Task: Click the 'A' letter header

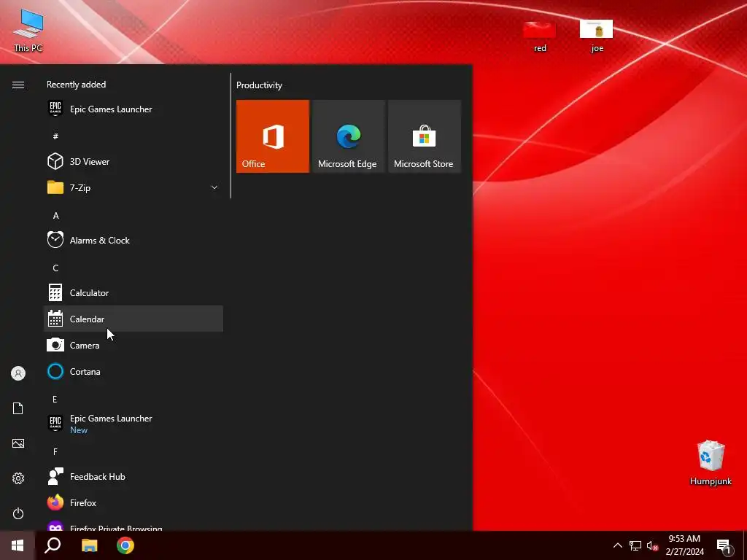Action: click(55, 216)
